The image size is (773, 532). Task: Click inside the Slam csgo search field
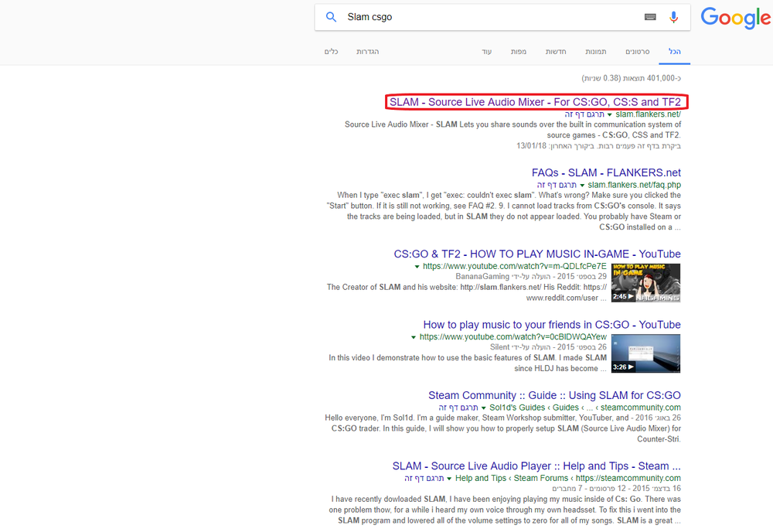(x=464, y=17)
